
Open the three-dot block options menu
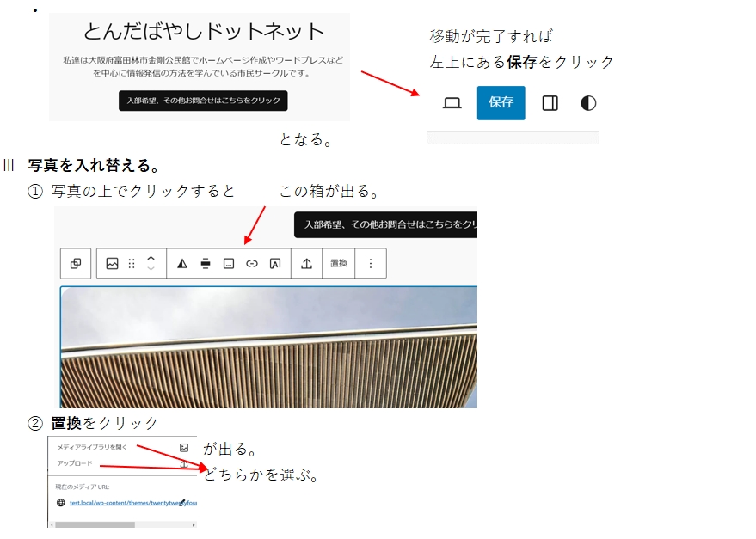point(371,264)
